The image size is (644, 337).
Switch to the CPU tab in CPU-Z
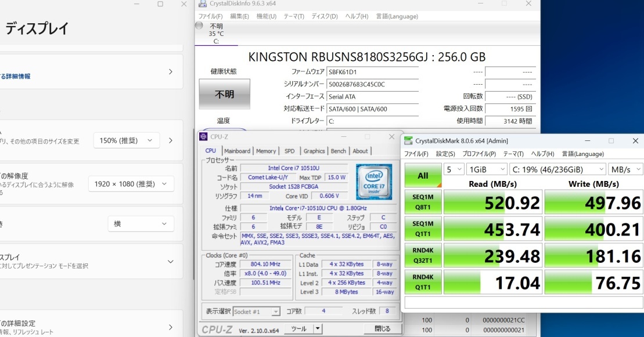click(x=211, y=151)
